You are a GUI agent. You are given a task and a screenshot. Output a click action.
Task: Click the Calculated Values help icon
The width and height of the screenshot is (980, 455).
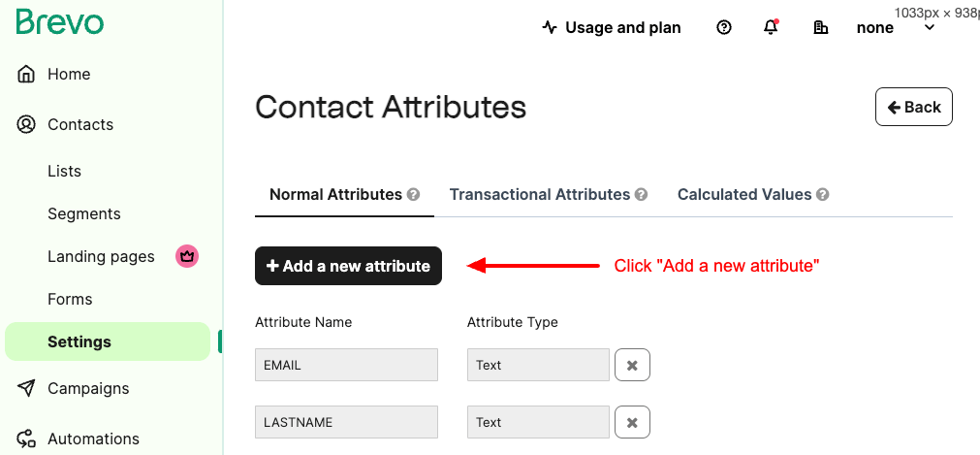(823, 195)
